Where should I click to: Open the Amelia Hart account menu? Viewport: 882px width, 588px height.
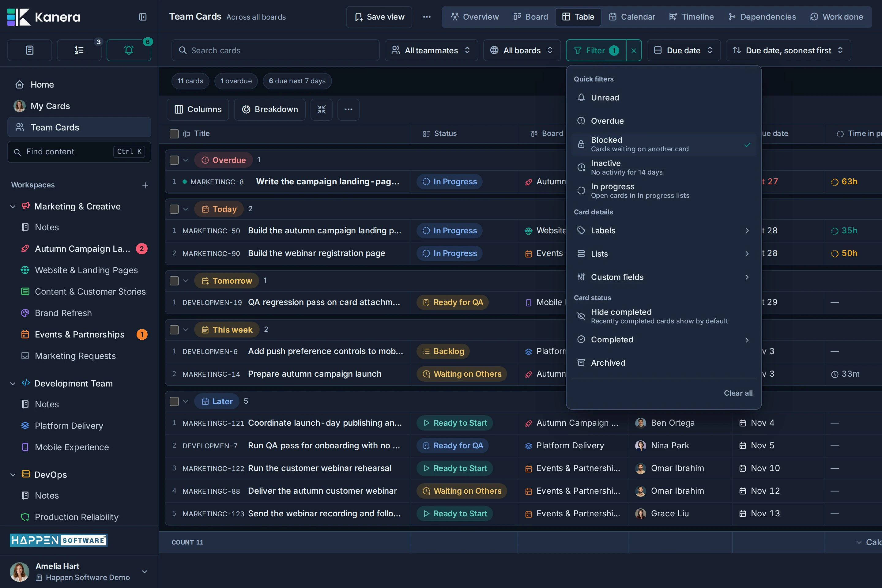pyautogui.click(x=79, y=571)
